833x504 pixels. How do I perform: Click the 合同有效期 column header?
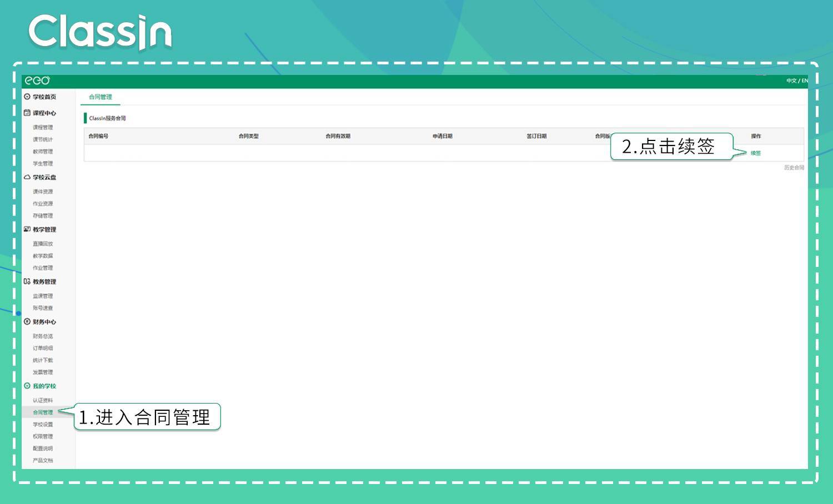tap(338, 136)
